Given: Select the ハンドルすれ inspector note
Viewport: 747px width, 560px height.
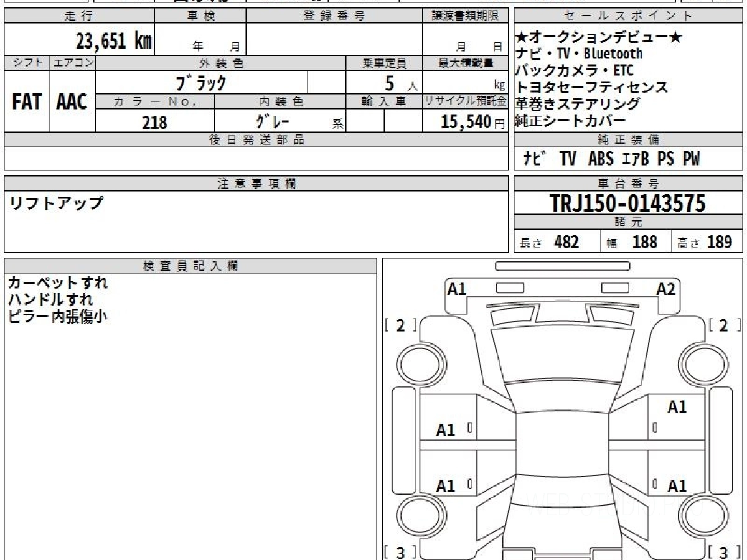Looking at the screenshot, I should coord(50,299).
